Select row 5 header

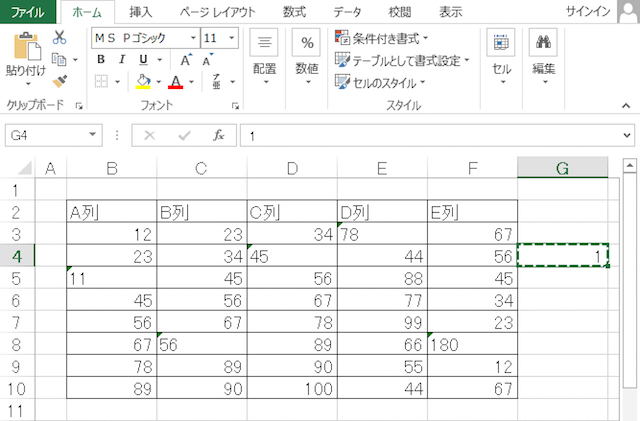coord(17,278)
